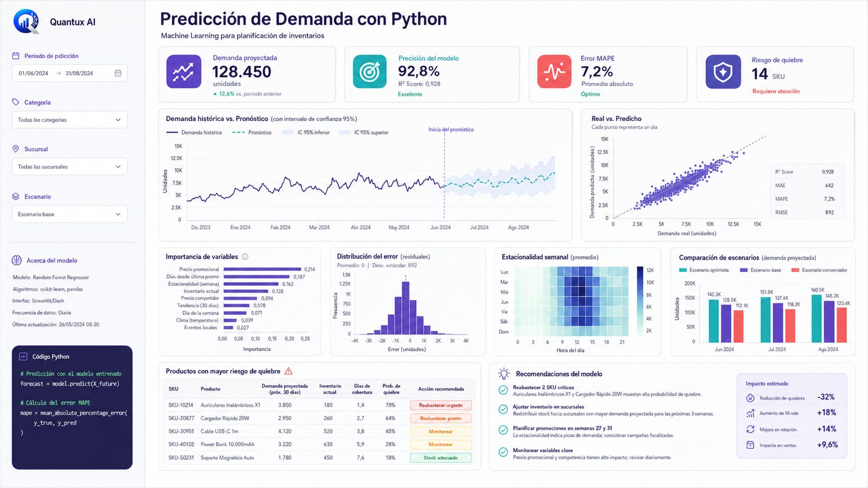Click the info icon next to Importancia de variables
This screenshot has width=868, height=488.
pyautogui.click(x=245, y=256)
